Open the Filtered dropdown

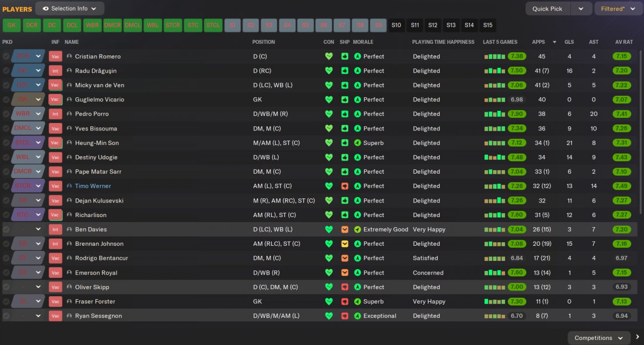618,9
